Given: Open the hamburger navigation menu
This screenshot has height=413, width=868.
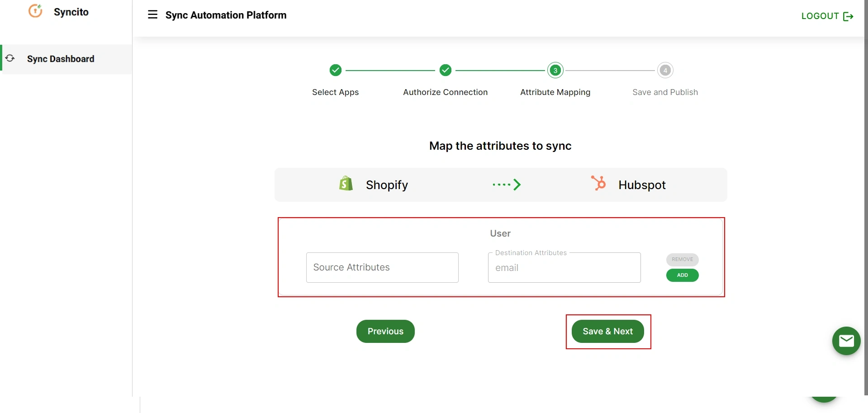Looking at the screenshot, I should (x=152, y=14).
